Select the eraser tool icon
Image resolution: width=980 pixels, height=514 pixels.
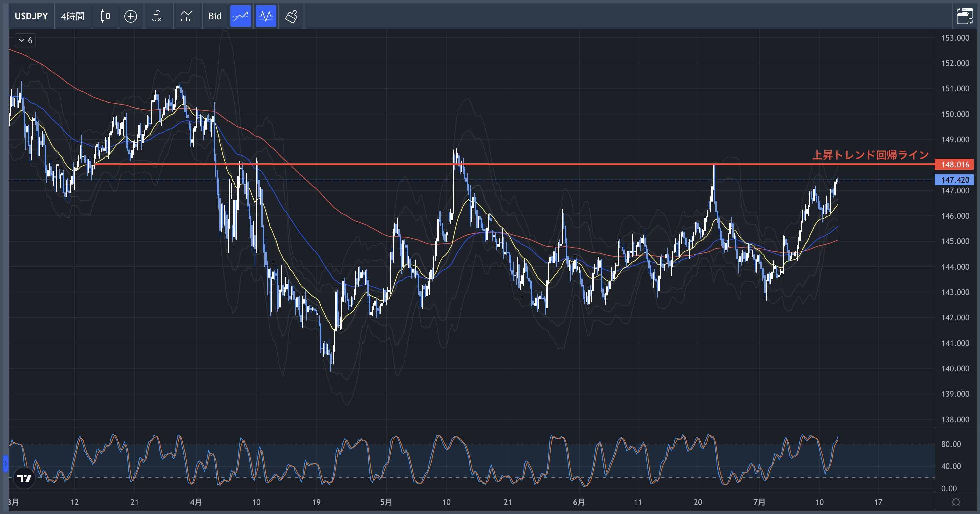pyautogui.click(x=291, y=16)
